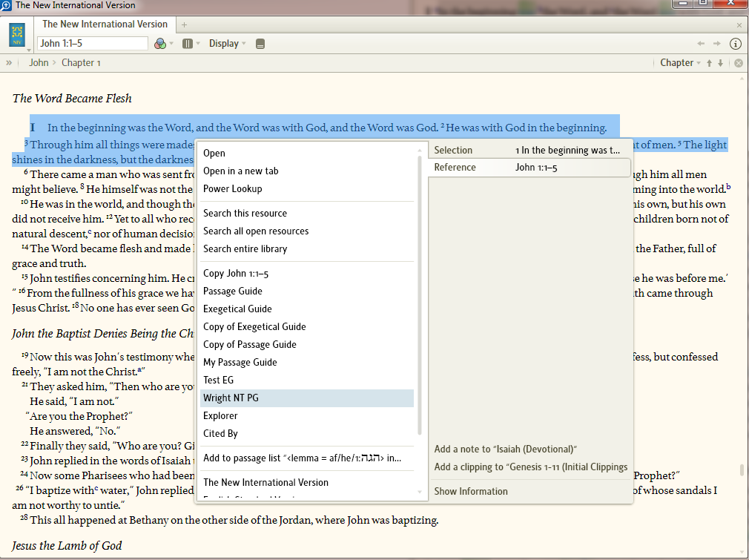Screen dimensions: 749x560
Task: Open the Display dropdown
Action: pyautogui.click(x=227, y=44)
